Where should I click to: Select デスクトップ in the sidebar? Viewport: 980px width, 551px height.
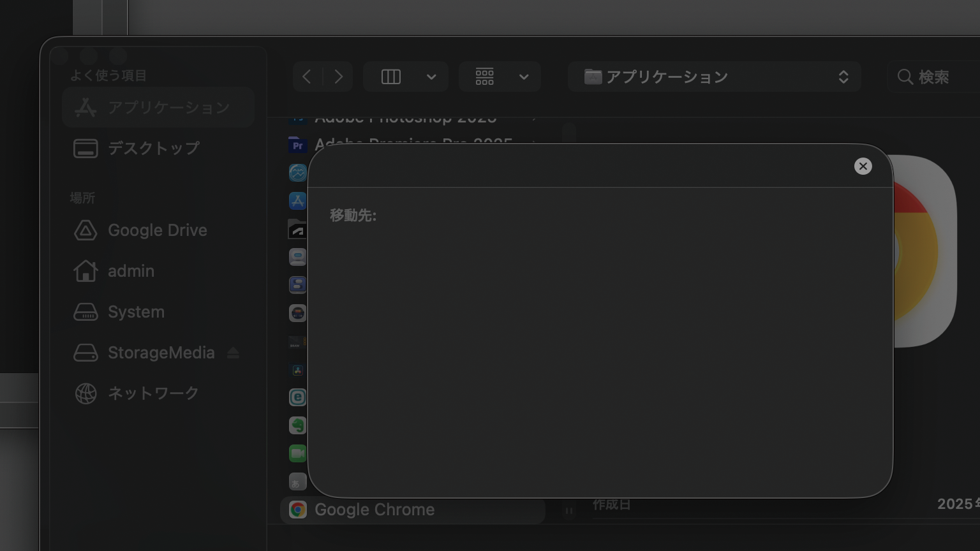click(153, 149)
